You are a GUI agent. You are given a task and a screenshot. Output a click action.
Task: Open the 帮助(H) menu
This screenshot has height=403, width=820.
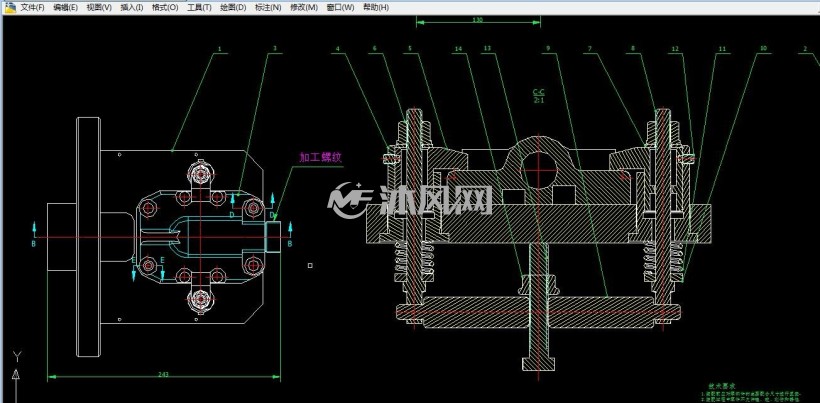tap(375, 7)
